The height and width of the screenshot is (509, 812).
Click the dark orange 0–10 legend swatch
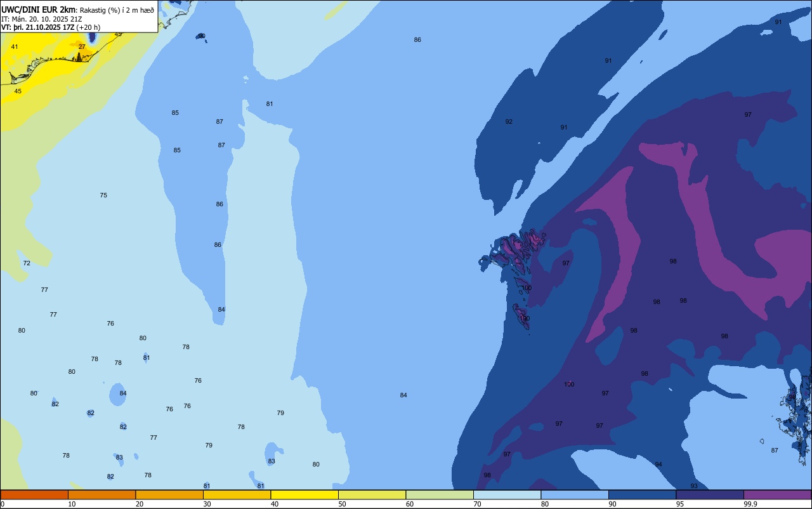34,494
